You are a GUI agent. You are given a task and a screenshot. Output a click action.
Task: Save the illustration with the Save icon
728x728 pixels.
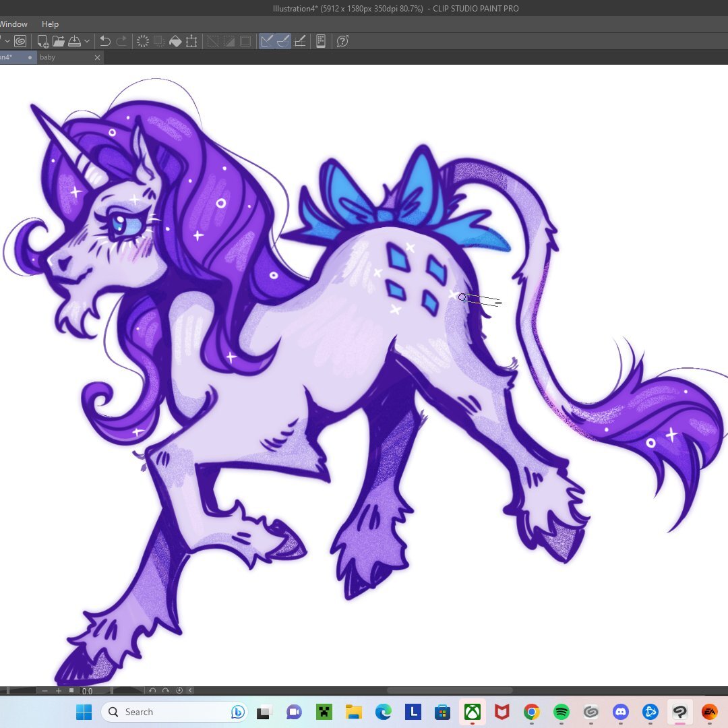point(74,41)
